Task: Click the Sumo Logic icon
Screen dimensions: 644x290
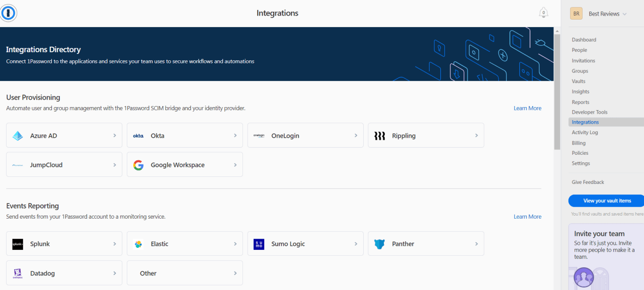Action: (x=258, y=243)
